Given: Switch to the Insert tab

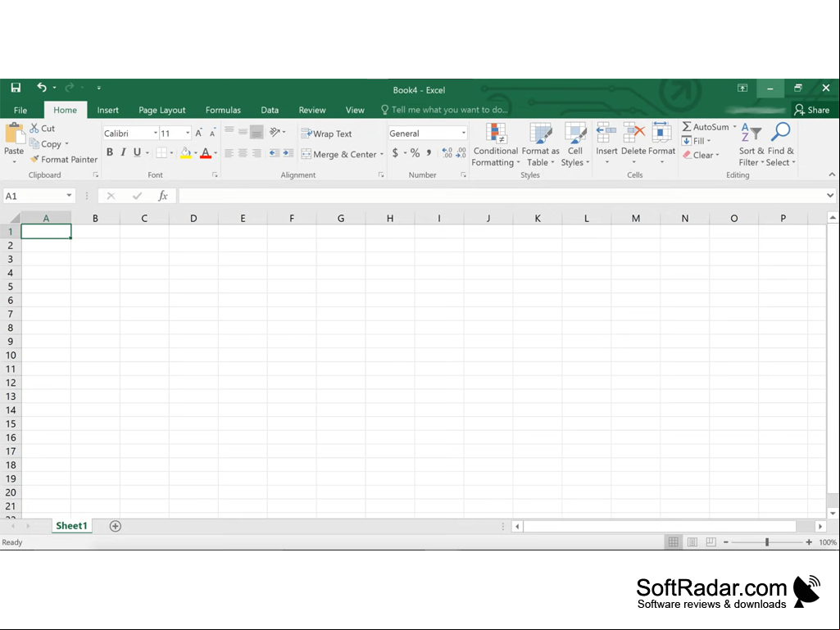Looking at the screenshot, I should (107, 110).
